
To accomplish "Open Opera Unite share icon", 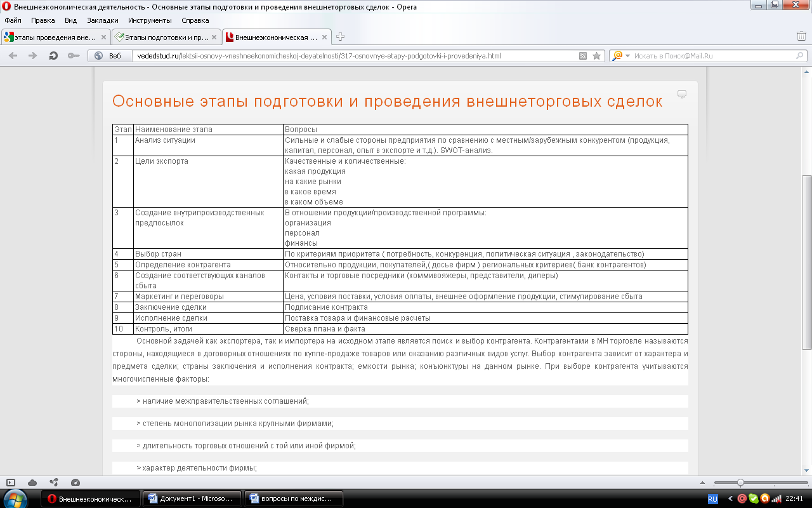I will point(54,483).
